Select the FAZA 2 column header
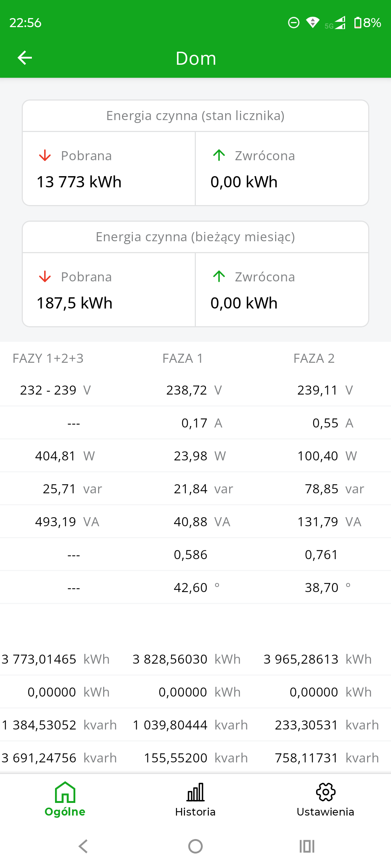The height and width of the screenshot is (868, 391). click(x=314, y=358)
